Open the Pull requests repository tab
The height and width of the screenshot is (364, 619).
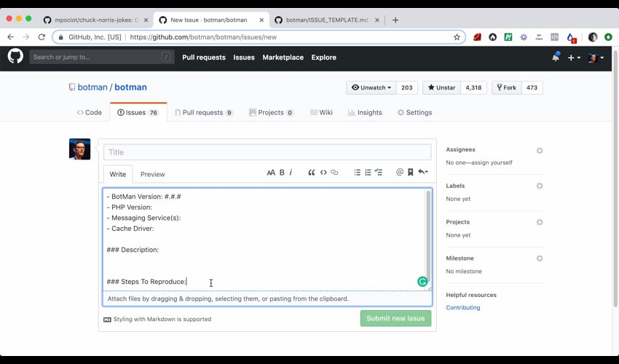204,113
